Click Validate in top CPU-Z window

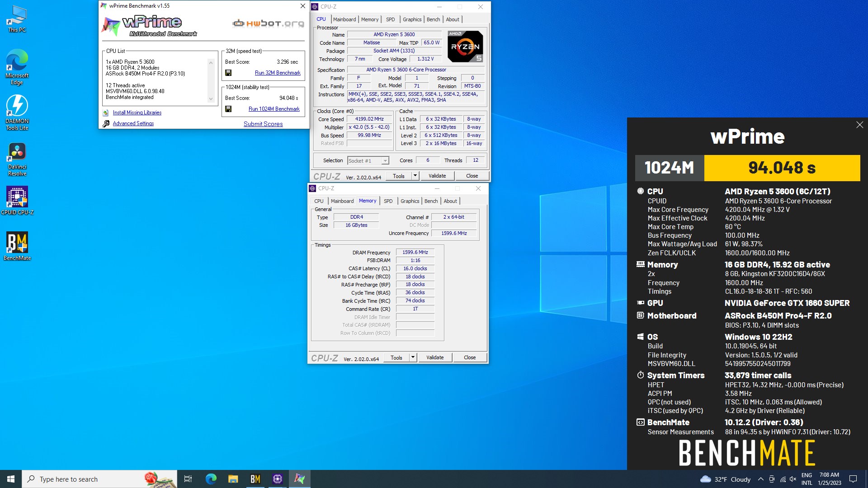tap(437, 176)
